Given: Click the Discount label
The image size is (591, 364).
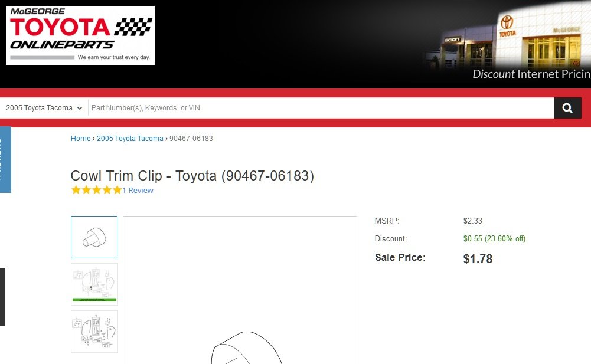Looking at the screenshot, I should pos(391,238).
